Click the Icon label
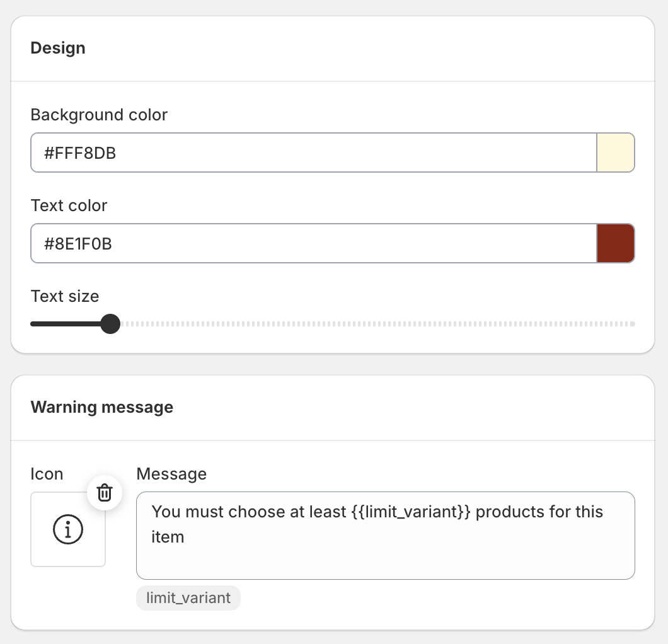This screenshot has height=644, width=668. click(x=47, y=474)
